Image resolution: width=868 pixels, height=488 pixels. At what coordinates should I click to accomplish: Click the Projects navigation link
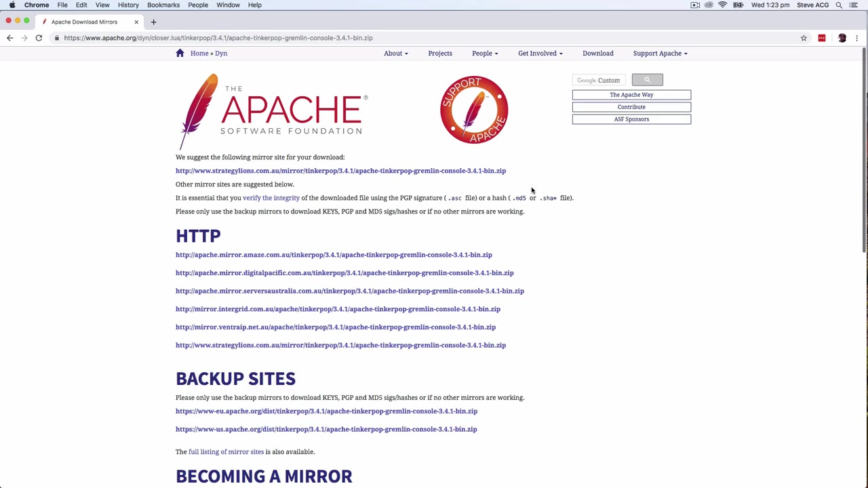440,53
